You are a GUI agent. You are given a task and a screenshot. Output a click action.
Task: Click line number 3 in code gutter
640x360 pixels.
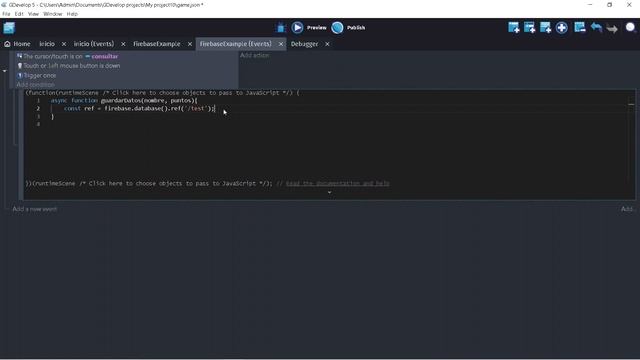[38, 117]
